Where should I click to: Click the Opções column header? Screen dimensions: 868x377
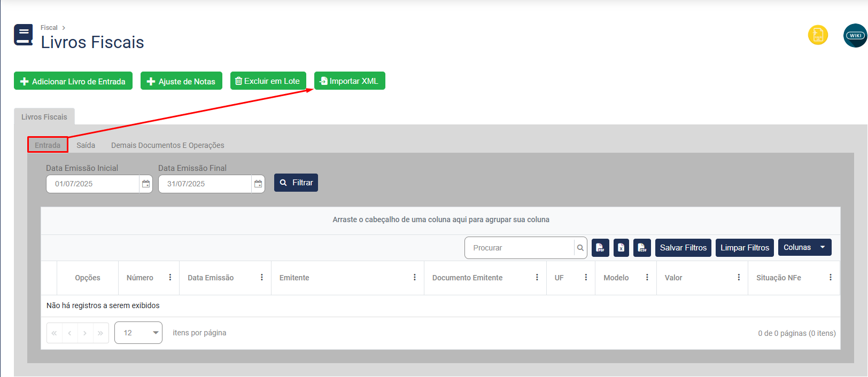88,278
